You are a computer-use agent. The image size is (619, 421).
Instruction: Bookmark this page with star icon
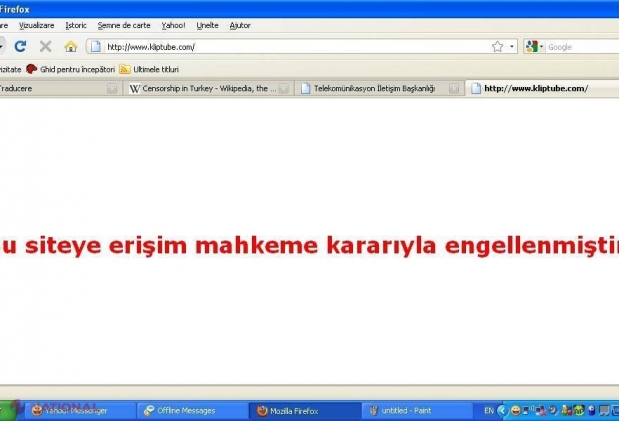(497, 46)
